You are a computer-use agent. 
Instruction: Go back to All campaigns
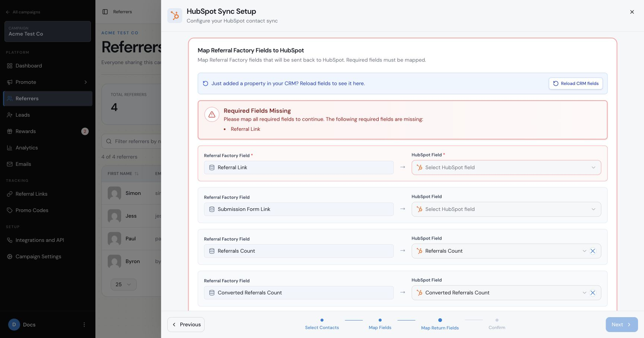(23, 12)
